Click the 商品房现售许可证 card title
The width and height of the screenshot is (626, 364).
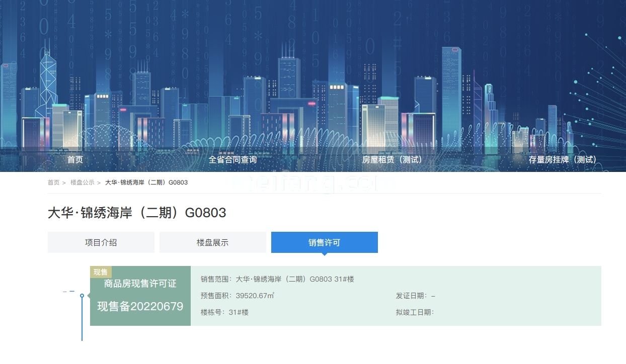click(140, 284)
